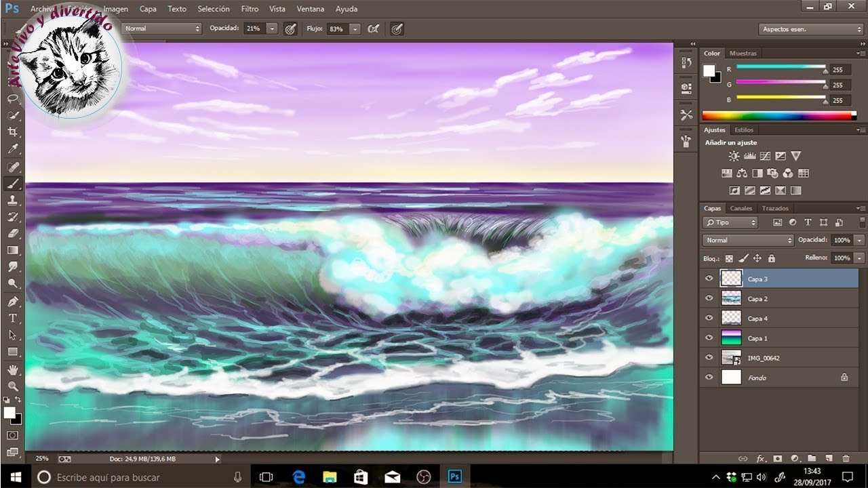The height and width of the screenshot is (488, 868).
Task: Click the foreground color swatch in Color panel
Action: click(x=709, y=70)
